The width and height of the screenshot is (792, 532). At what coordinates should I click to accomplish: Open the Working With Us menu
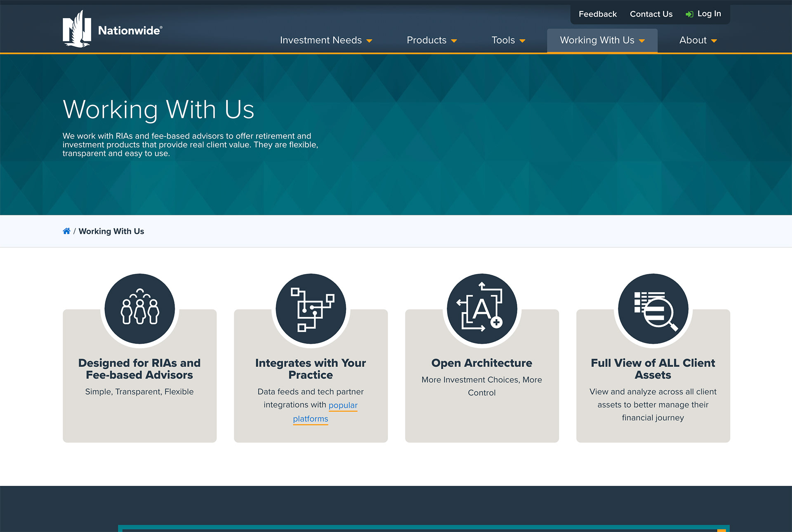tap(597, 40)
